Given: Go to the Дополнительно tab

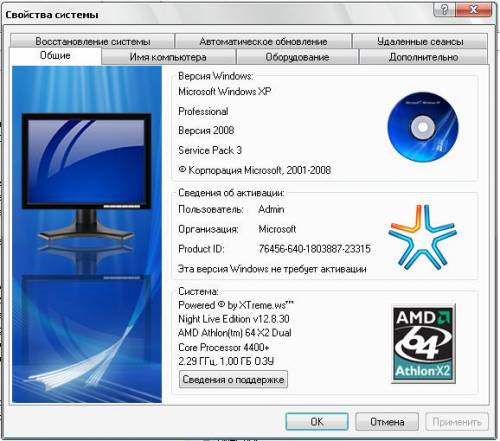Looking at the screenshot, I should coord(423,57).
